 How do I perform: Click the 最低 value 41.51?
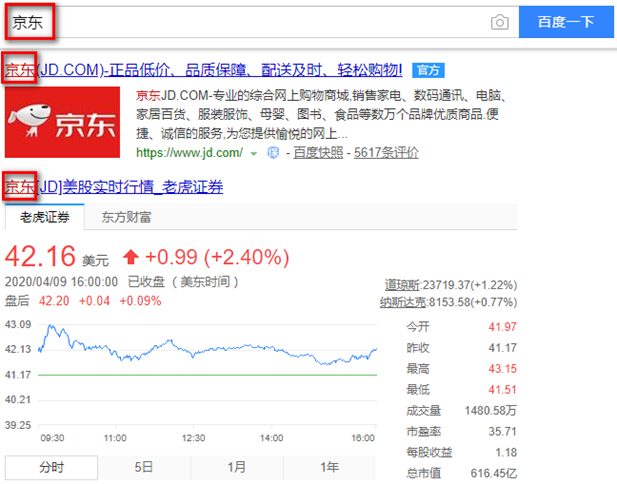point(502,390)
